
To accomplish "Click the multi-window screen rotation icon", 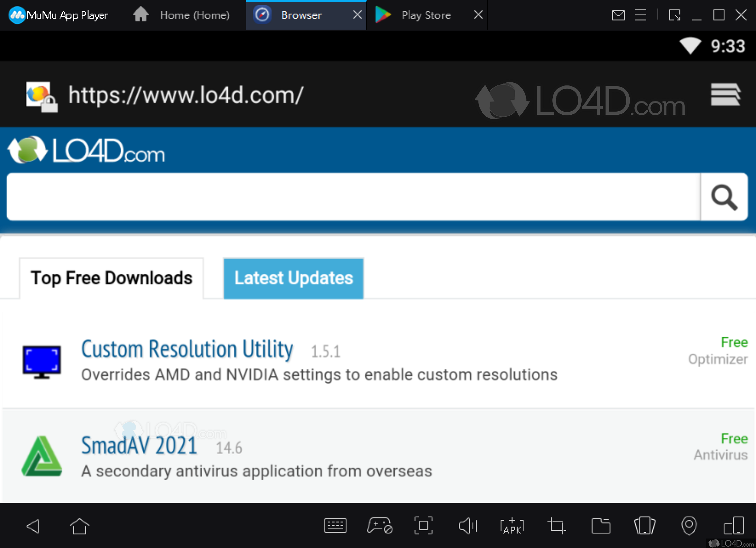I will [734, 526].
